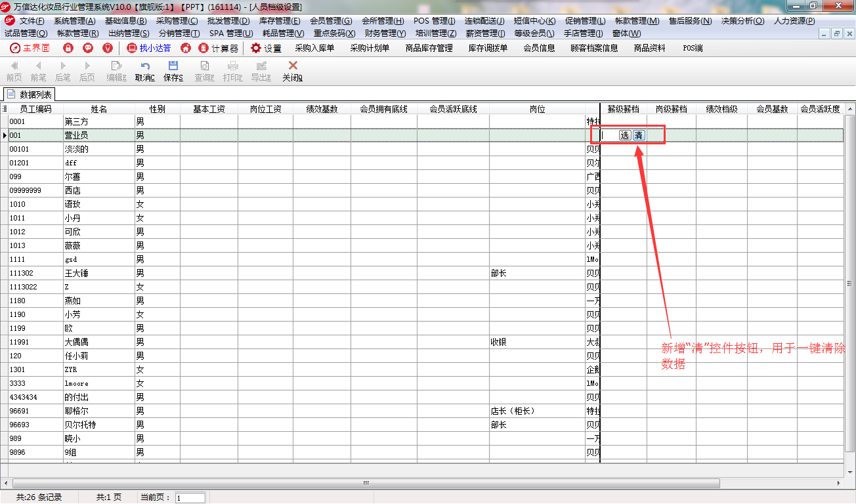Select the 数据列表 tab
The height and width of the screenshot is (504, 856).
pos(30,94)
